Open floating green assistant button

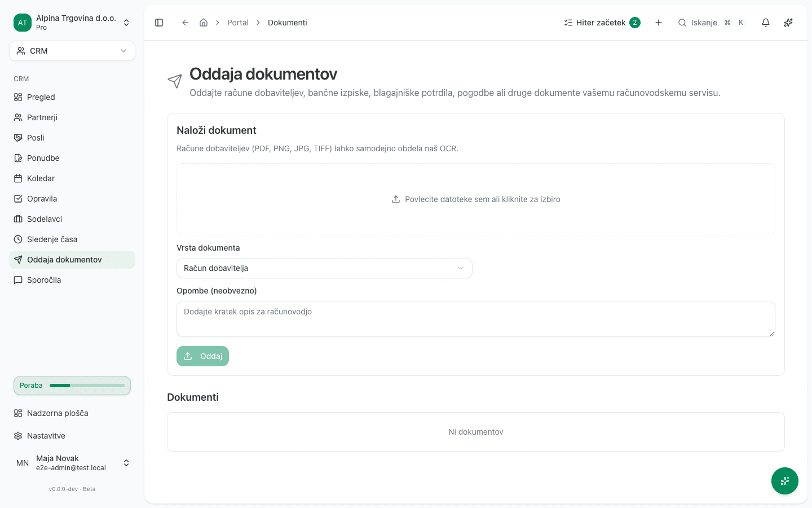pyautogui.click(x=785, y=481)
